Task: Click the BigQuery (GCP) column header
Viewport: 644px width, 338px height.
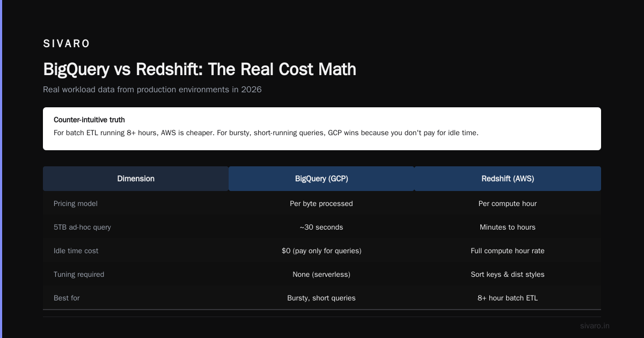Action: coord(321,179)
